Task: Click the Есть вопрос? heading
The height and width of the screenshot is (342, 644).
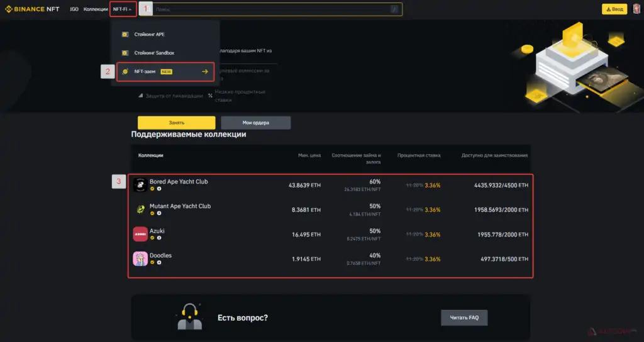Action: pos(242,317)
